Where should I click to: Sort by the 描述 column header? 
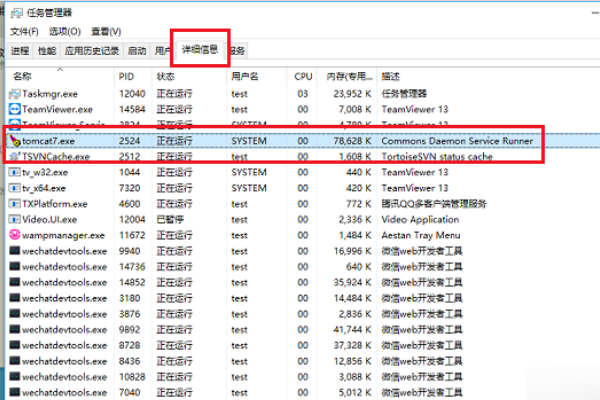coord(390,77)
